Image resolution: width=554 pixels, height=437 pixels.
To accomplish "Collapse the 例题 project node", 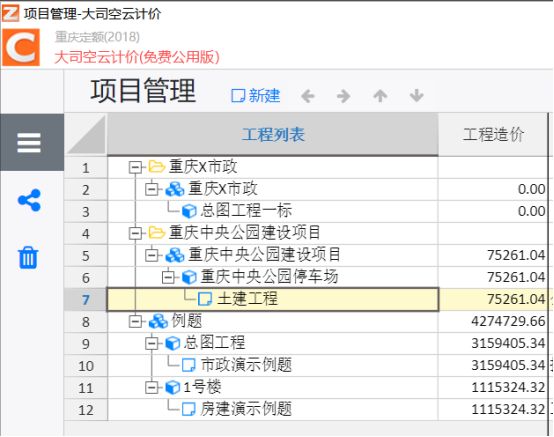I will pyautogui.click(x=135, y=321).
